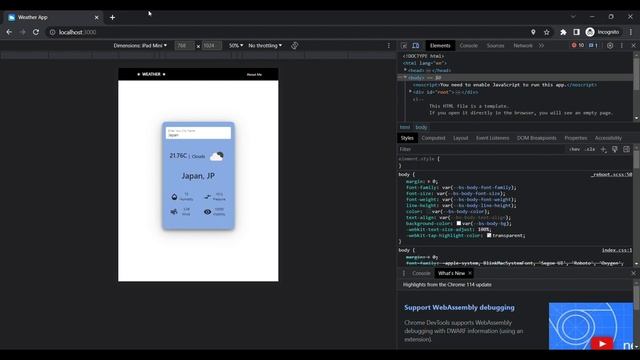The width and height of the screenshot is (640, 360).
Task: Toggle the .cls class editor
Action: [590, 149]
